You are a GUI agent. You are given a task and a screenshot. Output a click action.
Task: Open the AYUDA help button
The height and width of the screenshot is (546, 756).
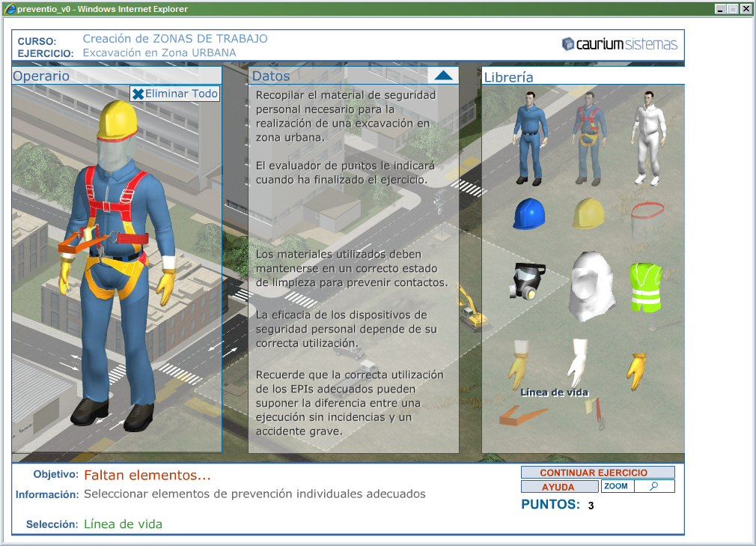pos(558,487)
